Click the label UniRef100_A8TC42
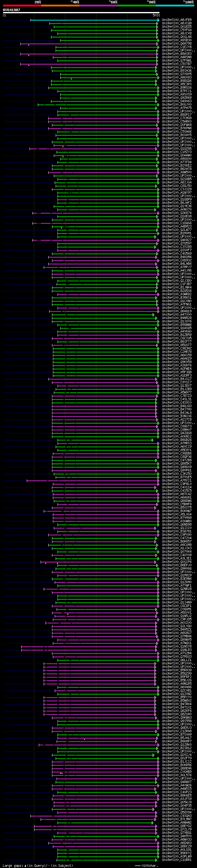Screen dimensions: 197x868 (x=177, y=494)
